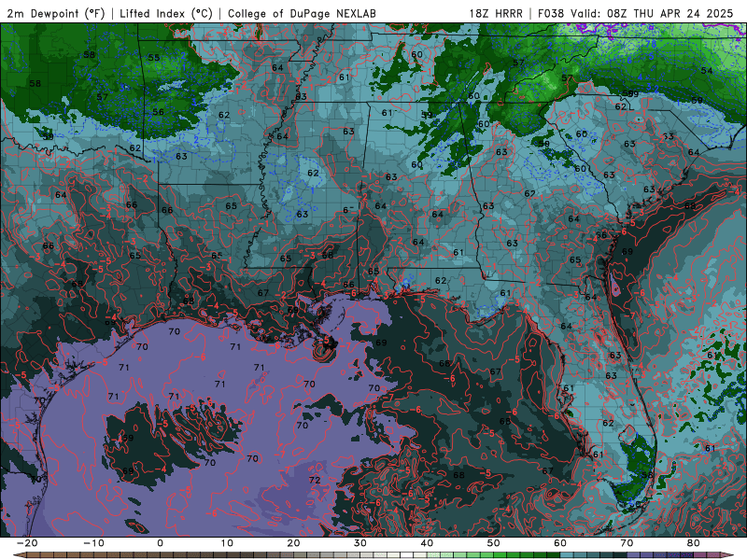Click the "40" label on the color scale
747x560 pixels.
pos(427,543)
